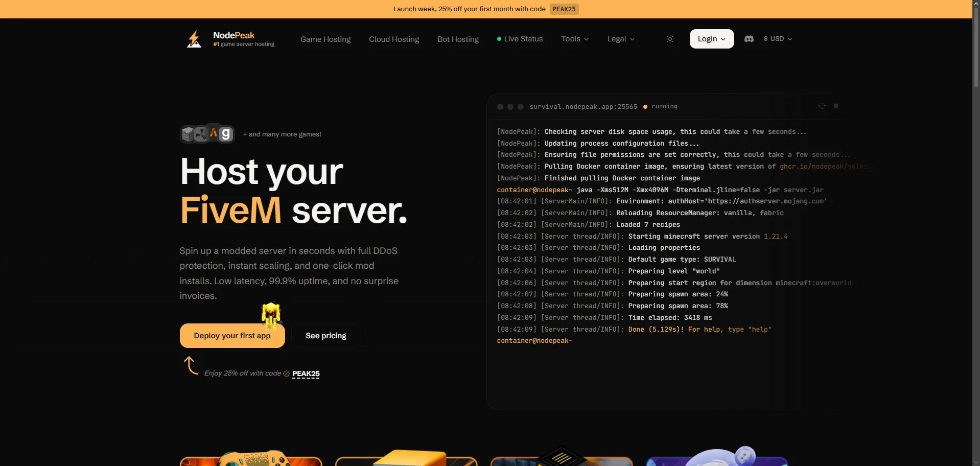Click 'survival.nodepeak.app:25565' terminal title
Screen dimensions: 980x466
tap(584, 107)
